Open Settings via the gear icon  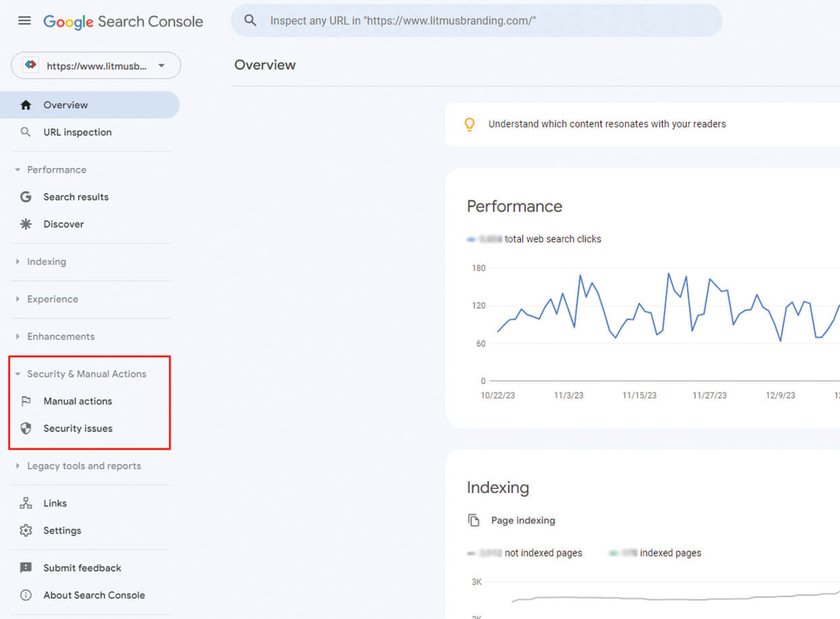tap(25, 530)
